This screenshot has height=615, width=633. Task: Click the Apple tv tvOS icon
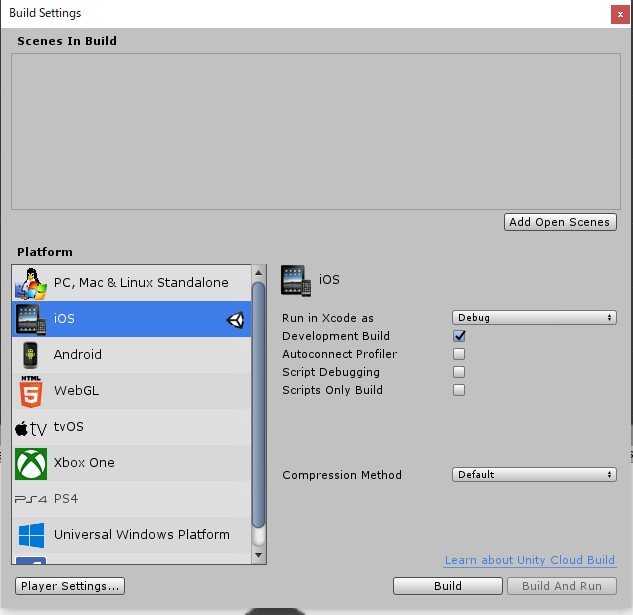tap(31, 428)
